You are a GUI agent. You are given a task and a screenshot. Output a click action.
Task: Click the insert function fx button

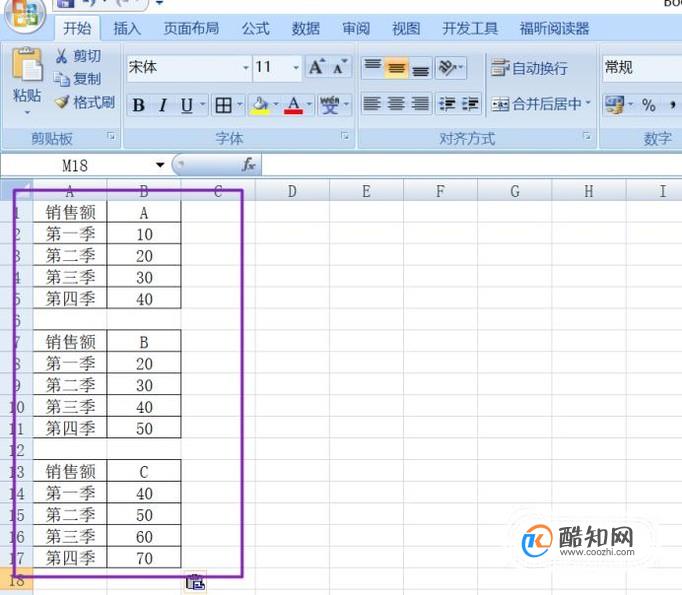248,165
